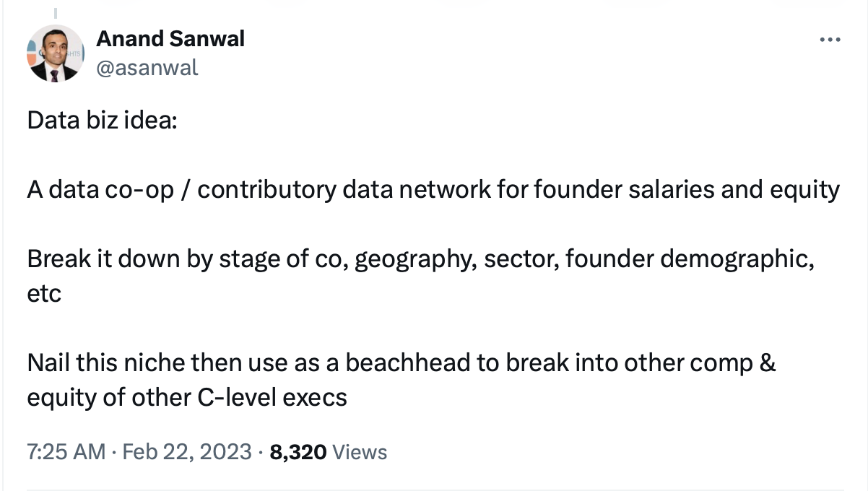This screenshot has width=868, height=491.
Task: Click the divider line below the timestamp
Action: click(434, 489)
